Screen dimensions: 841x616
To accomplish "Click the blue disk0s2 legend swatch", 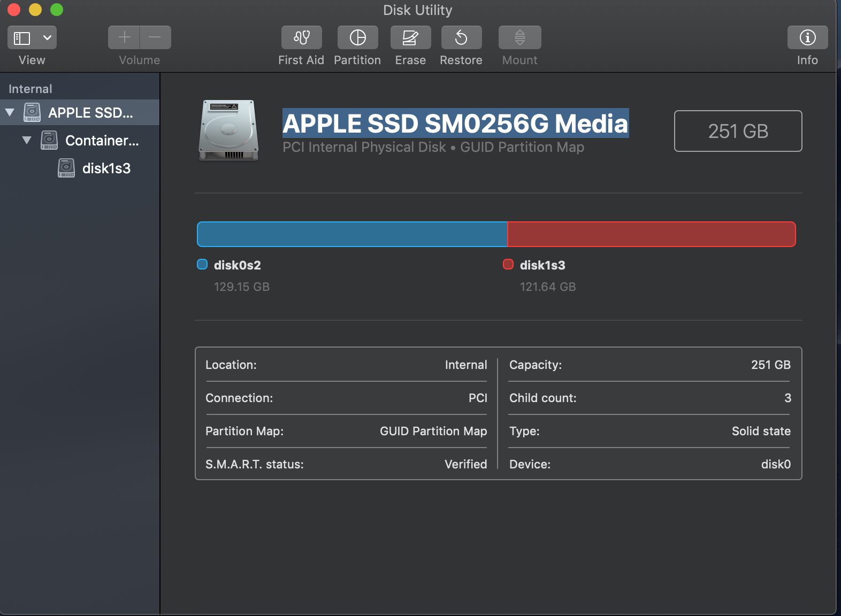I will click(x=202, y=264).
